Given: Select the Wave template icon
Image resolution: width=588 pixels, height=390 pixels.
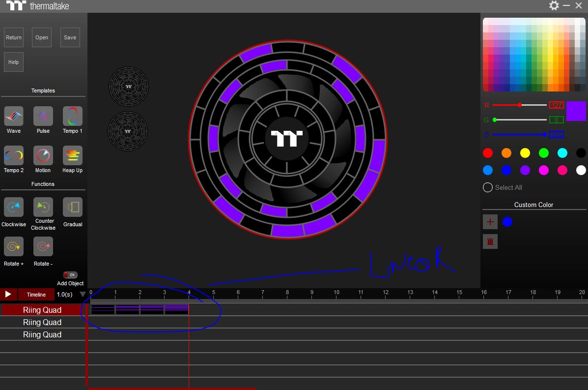Looking at the screenshot, I should pyautogui.click(x=14, y=117).
